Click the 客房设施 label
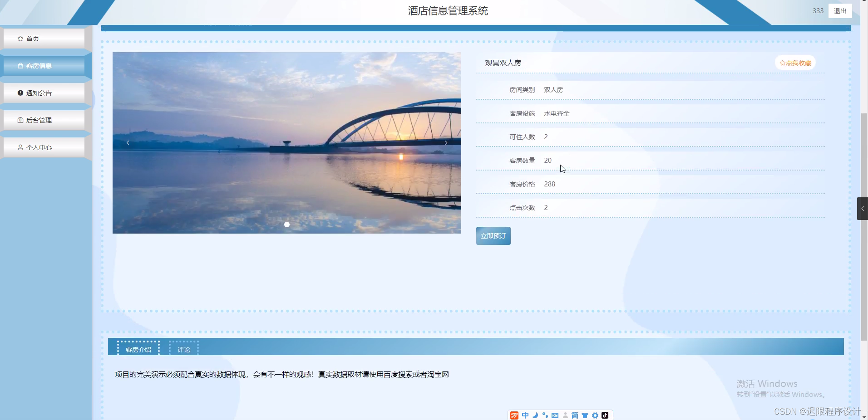The width and height of the screenshot is (868, 420). [x=522, y=113]
